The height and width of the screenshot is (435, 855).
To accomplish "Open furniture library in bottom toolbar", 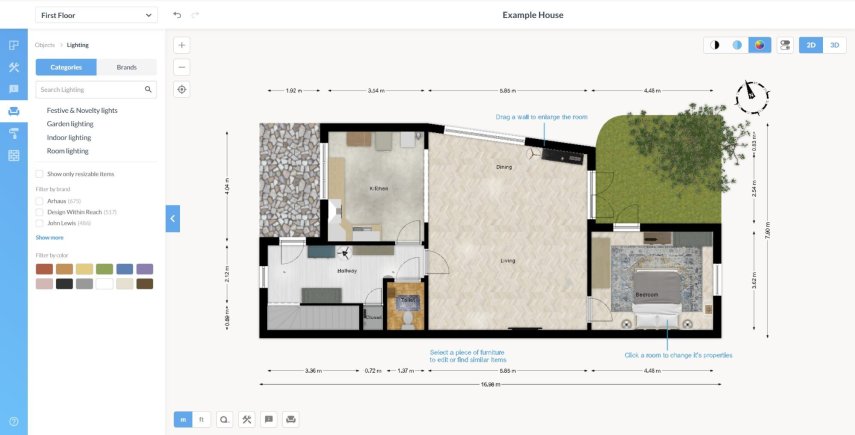I will [x=291, y=419].
